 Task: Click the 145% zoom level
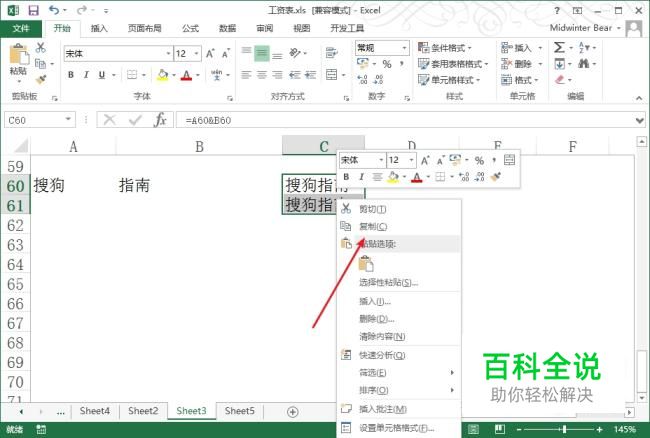pos(625,429)
